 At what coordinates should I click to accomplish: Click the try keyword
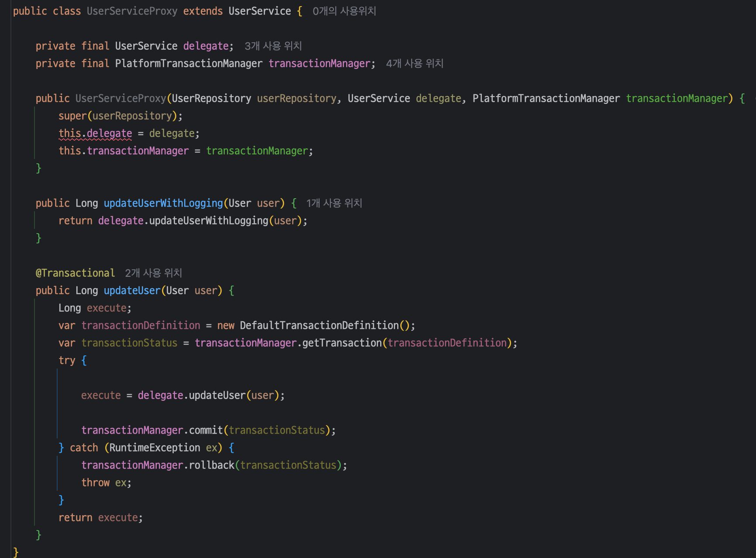pyautogui.click(x=67, y=360)
